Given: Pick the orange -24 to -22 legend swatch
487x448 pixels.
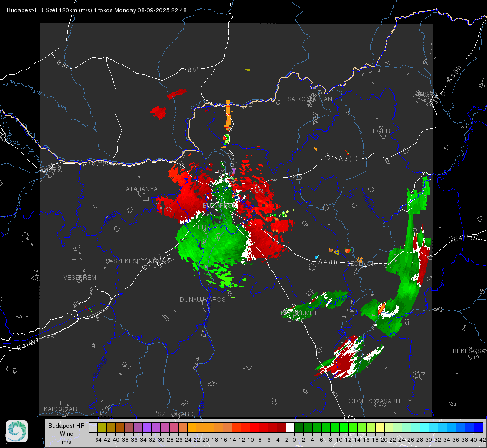Looking at the screenshot, I should (192, 428).
